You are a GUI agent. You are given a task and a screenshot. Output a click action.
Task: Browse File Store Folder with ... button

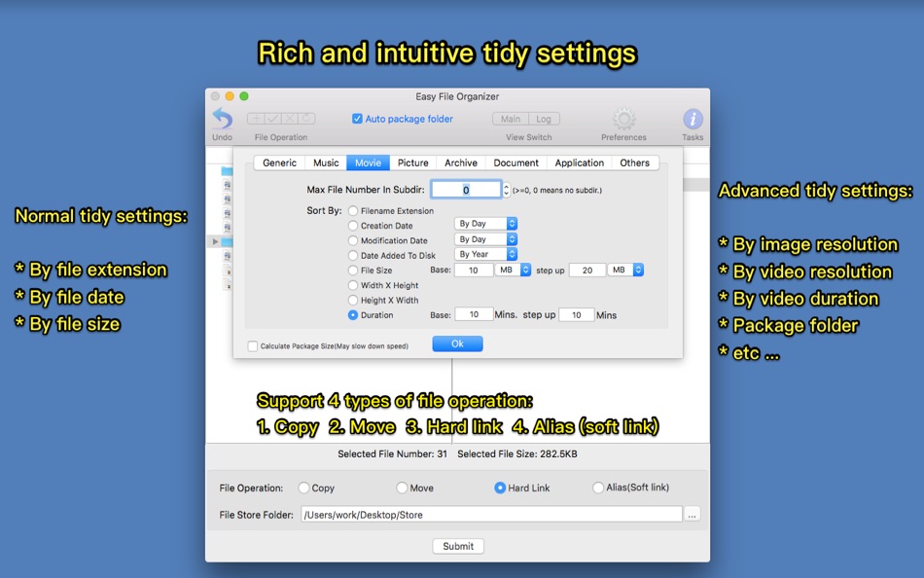pyautogui.click(x=693, y=515)
